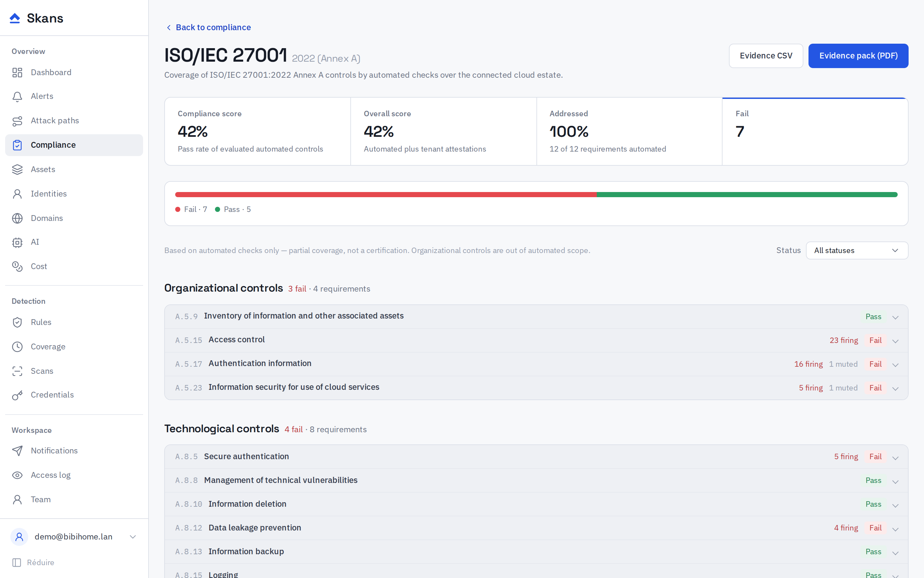
Task: Open Coverage menu item
Action: pyautogui.click(x=74, y=347)
